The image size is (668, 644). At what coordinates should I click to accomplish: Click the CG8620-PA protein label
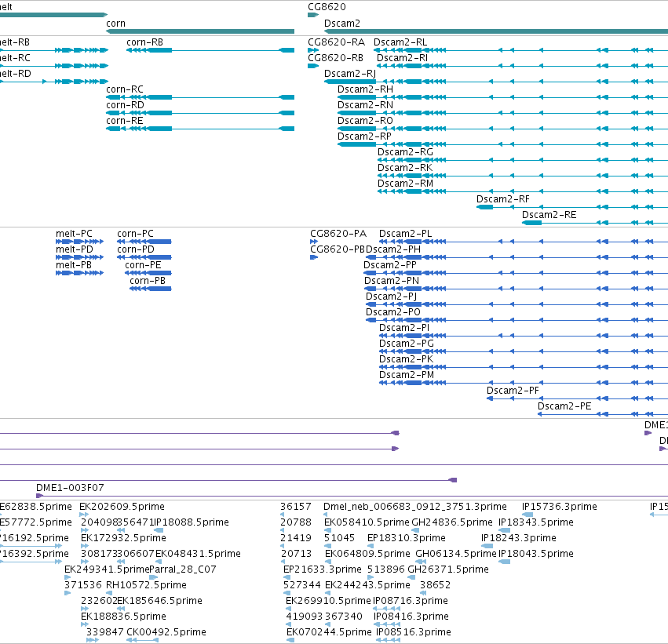click(338, 234)
